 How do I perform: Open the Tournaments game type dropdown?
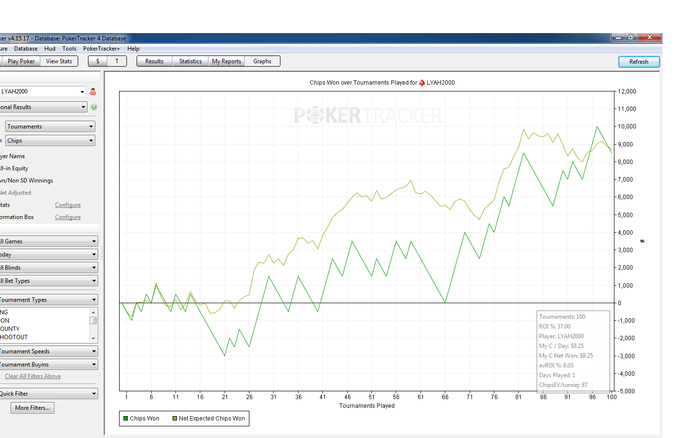pos(50,127)
